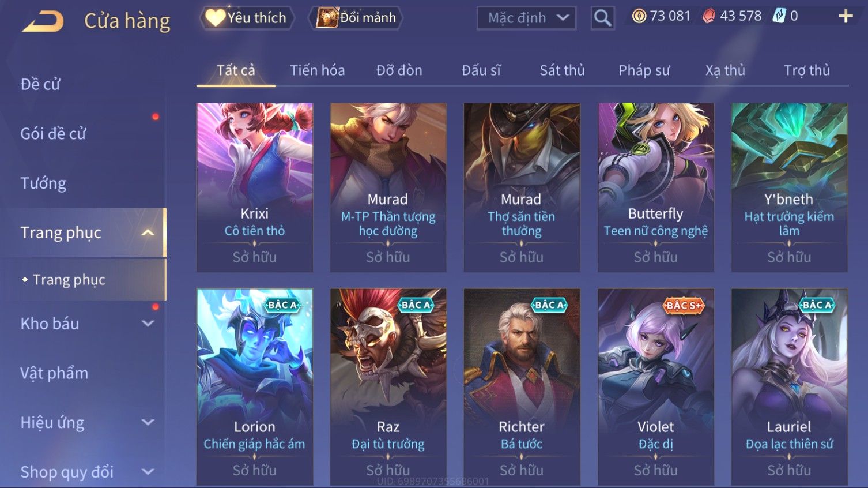
Task: Go to Tướng in sidebar
Action: point(43,183)
